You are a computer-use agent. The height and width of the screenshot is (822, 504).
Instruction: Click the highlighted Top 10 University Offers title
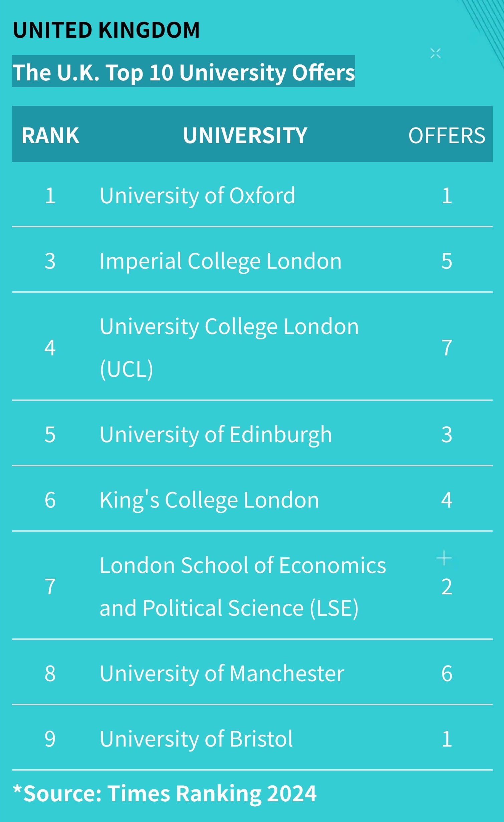(184, 72)
